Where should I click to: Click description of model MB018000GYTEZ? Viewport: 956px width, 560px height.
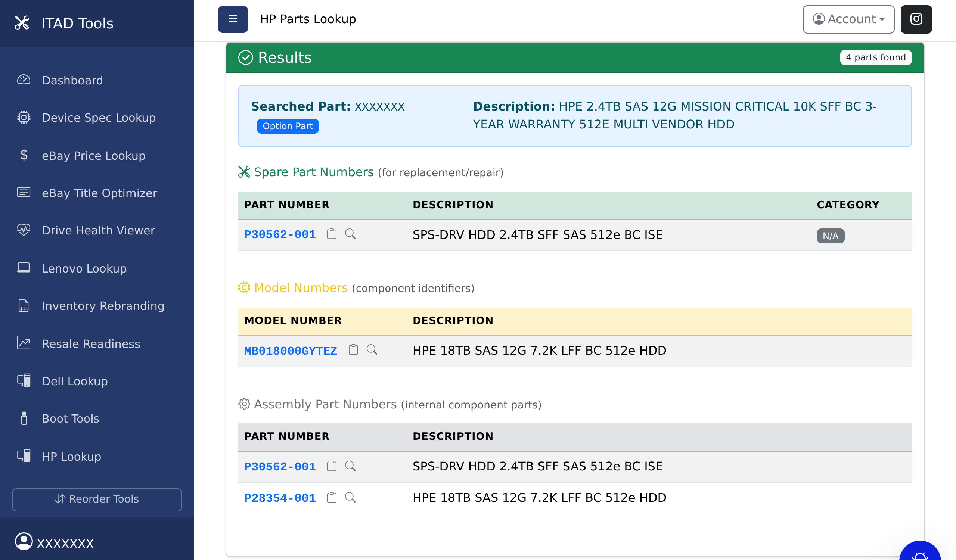(539, 350)
